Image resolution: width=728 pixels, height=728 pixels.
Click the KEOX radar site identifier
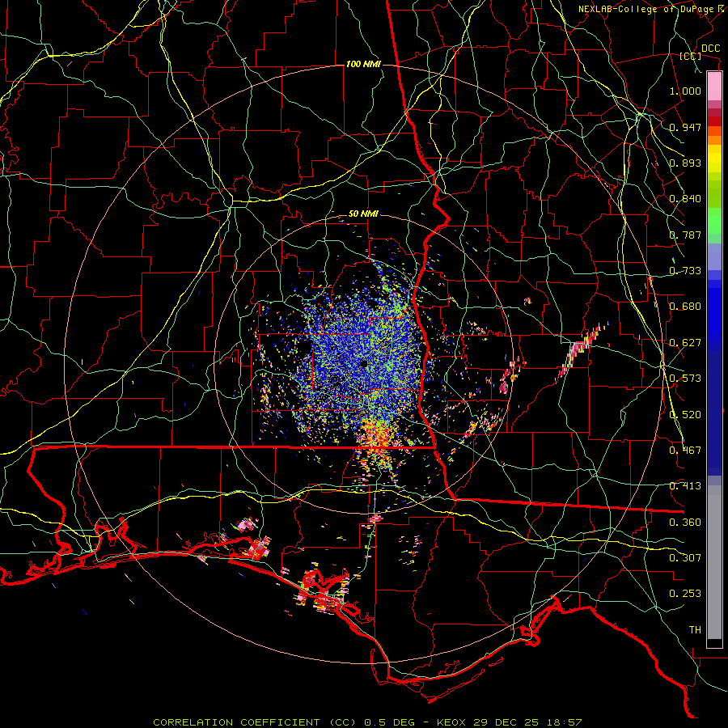(x=453, y=722)
